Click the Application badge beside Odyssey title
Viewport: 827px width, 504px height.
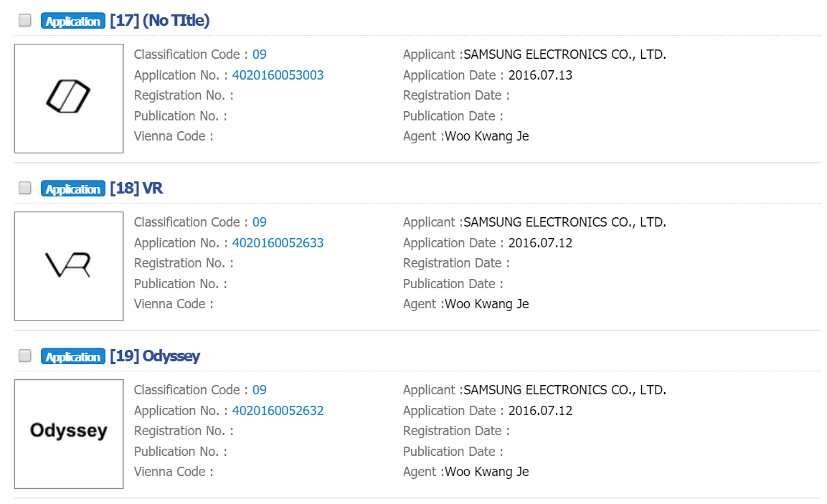(73, 356)
